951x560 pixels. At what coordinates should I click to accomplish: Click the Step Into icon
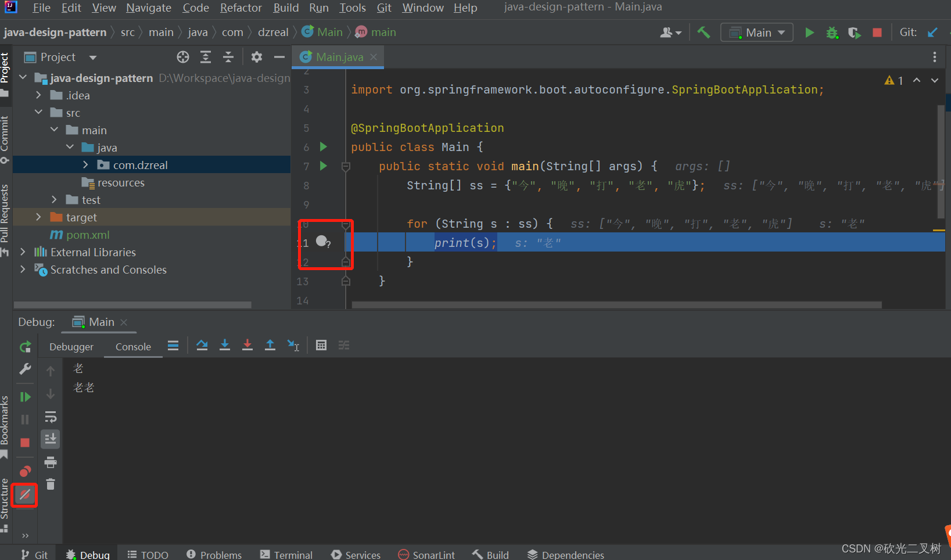point(225,345)
